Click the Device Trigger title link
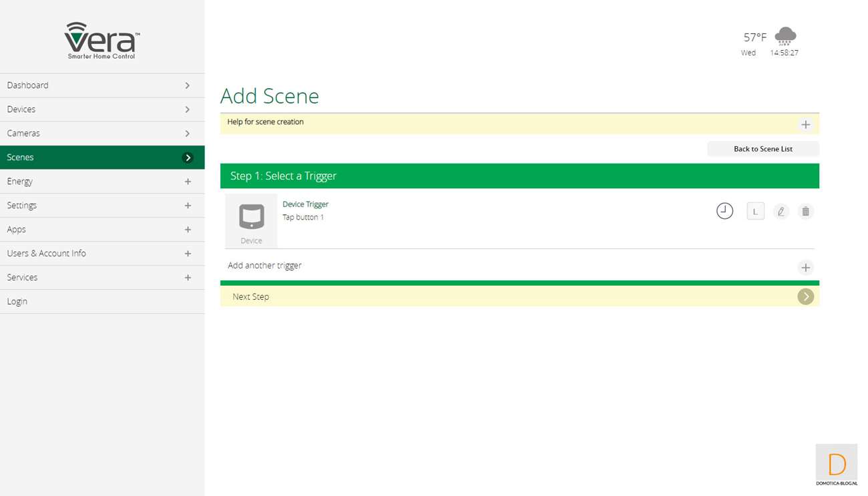Screen dimensions: 868x496 [x=305, y=204]
